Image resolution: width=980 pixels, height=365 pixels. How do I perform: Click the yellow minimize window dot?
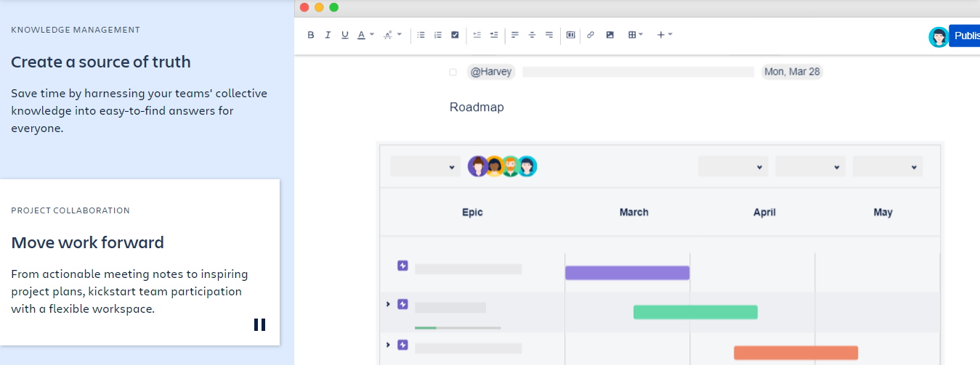pyautogui.click(x=319, y=7)
